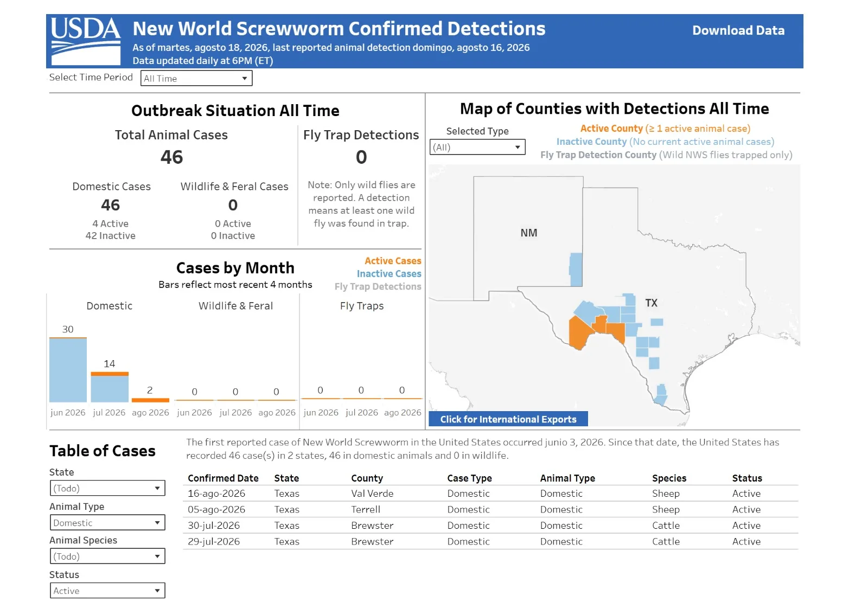Open the Animal Type dropdown
The image size is (868, 608).
coord(107,522)
